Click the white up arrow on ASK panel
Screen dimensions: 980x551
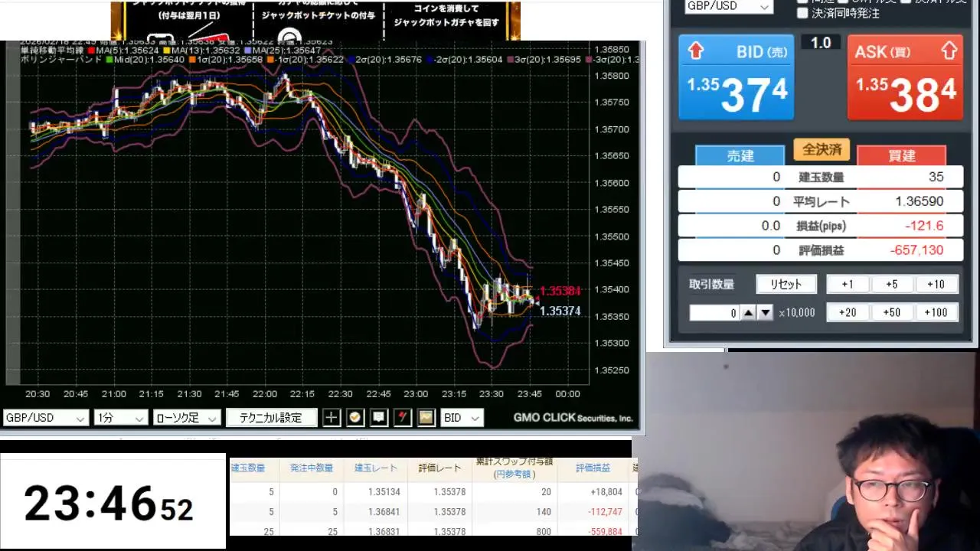949,51
